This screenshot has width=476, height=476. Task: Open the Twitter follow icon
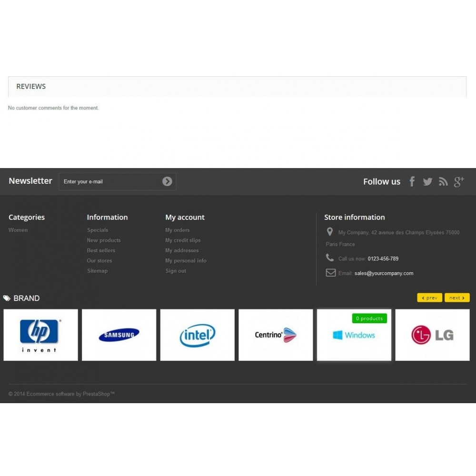(427, 181)
